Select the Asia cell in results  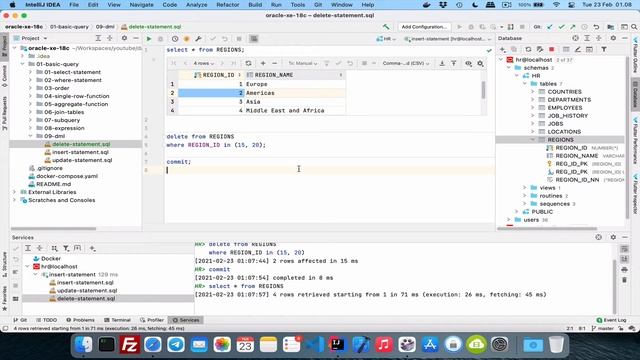295,102
